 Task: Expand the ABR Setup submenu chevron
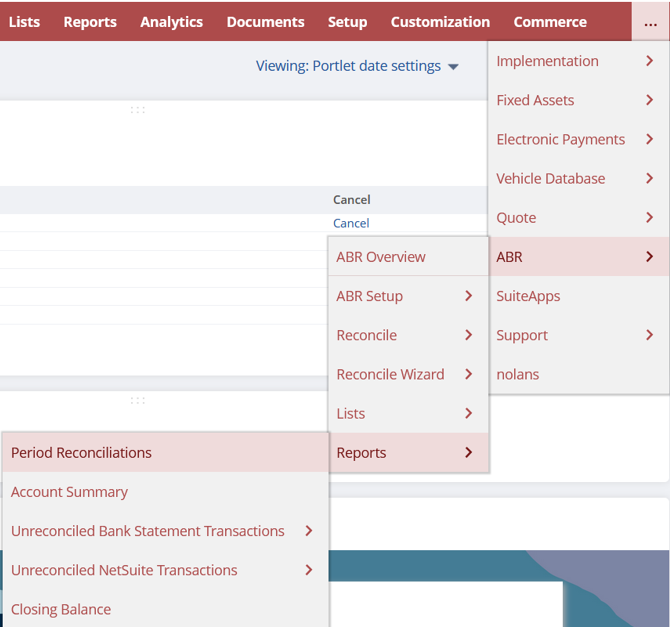(x=468, y=296)
